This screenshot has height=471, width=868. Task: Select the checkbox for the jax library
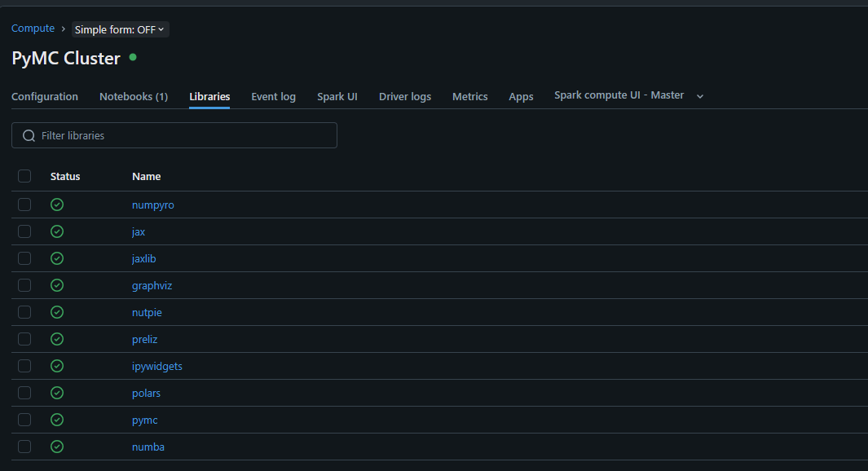(x=24, y=231)
